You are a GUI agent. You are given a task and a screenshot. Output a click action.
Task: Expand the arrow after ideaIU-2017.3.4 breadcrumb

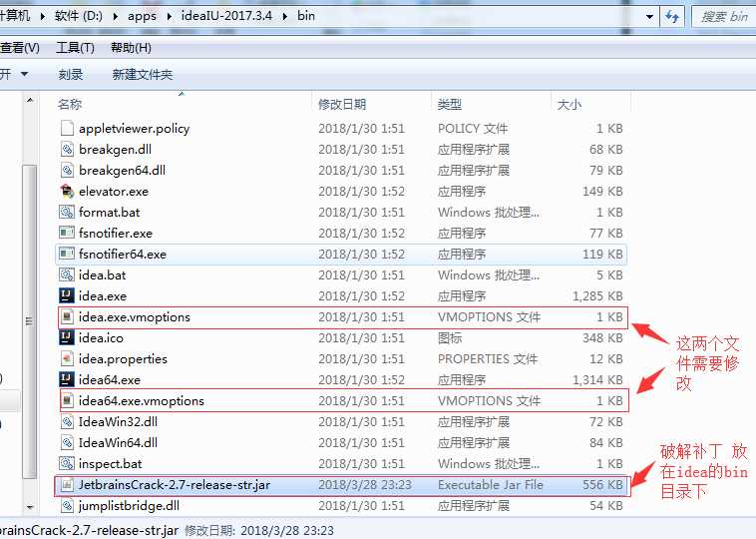285,16
